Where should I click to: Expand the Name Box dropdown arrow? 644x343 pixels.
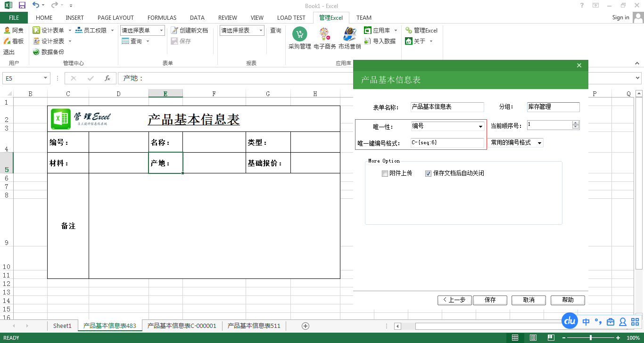pos(46,78)
